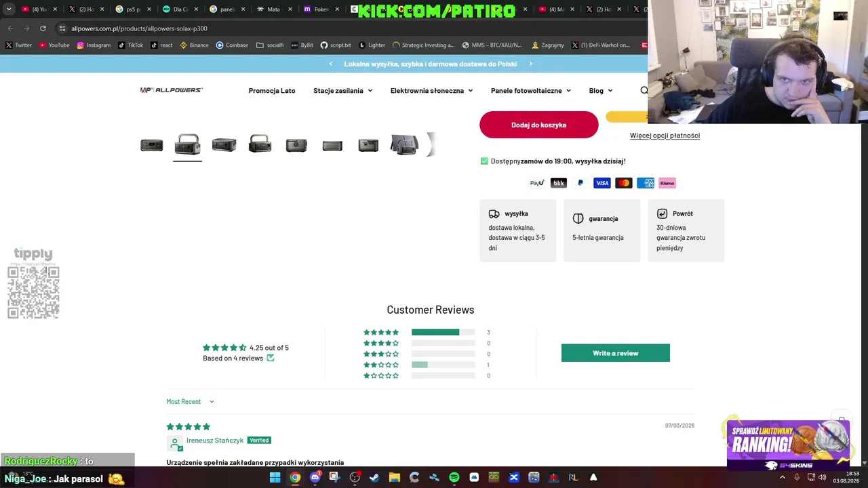The height and width of the screenshot is (488, 868).
Task: Open the Most Recent review sort dropdown
Action: [191, 402]
